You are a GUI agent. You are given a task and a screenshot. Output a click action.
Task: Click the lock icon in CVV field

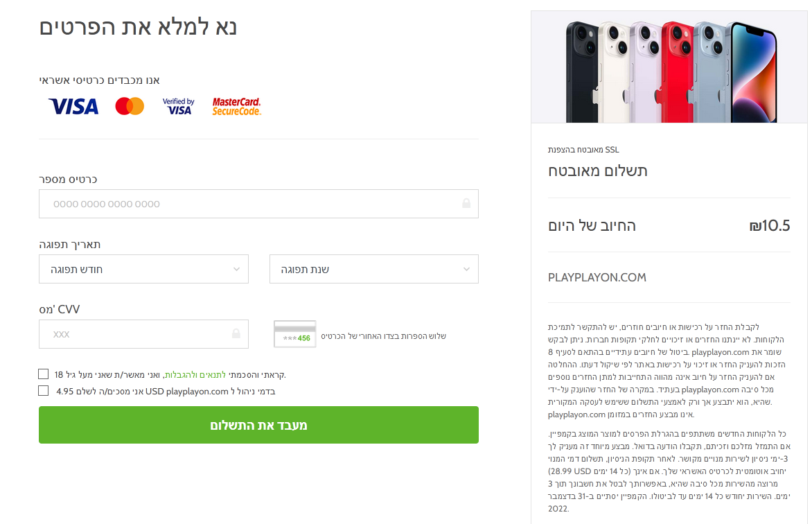point(236,334)
